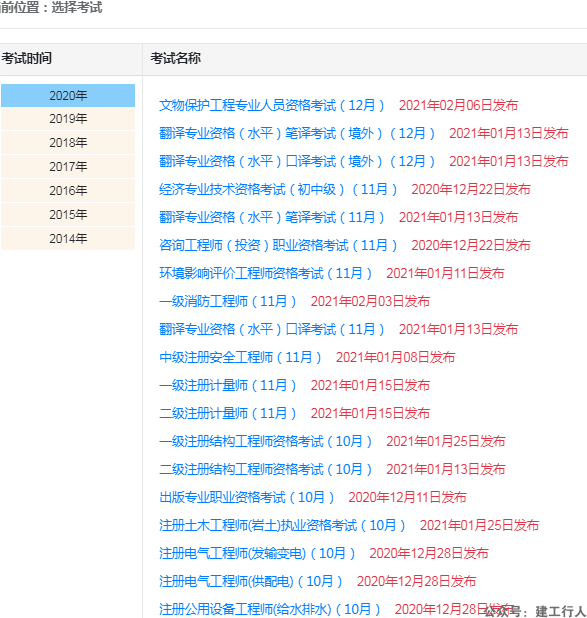Open 注册电气工程师(供配电)（10月）link
This screenshot has height=618, width=587.
pos(251,581)
